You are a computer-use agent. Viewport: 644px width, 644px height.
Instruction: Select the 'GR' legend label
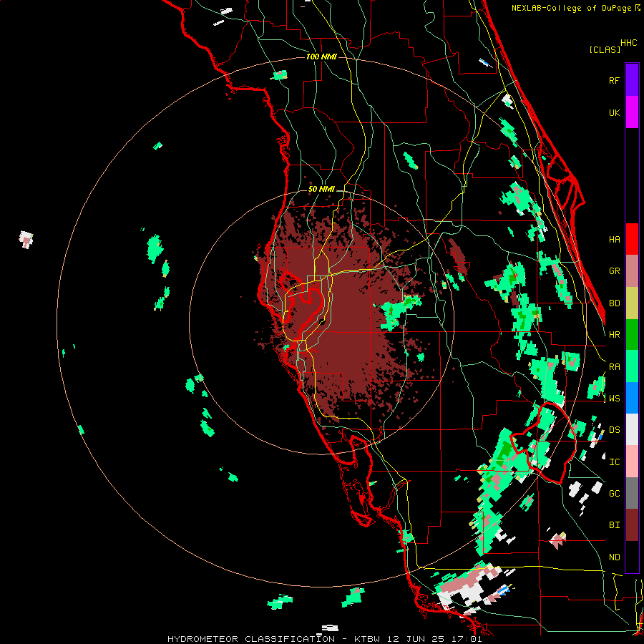(x=614, y=271)
